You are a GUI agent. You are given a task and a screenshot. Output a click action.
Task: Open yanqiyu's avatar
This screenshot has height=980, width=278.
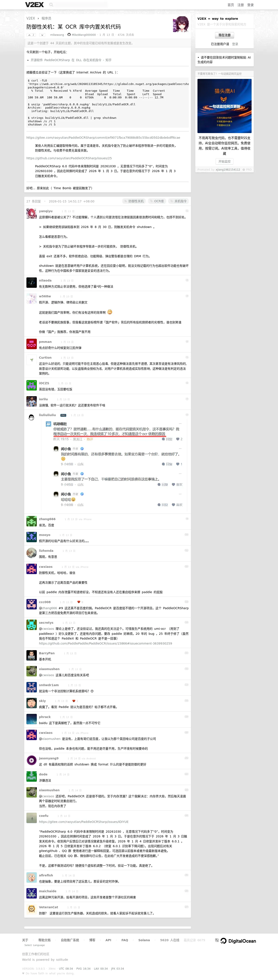(x=31, y=213)
